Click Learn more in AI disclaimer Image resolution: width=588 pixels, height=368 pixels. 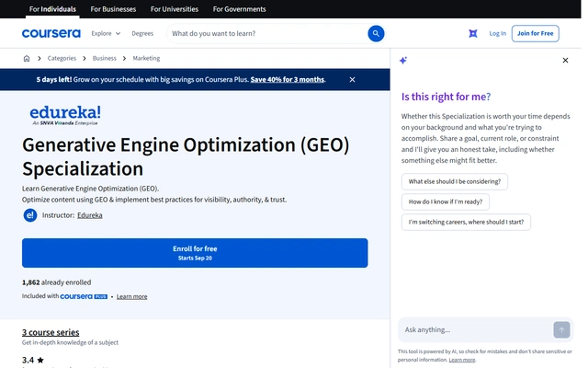(462, 360)
